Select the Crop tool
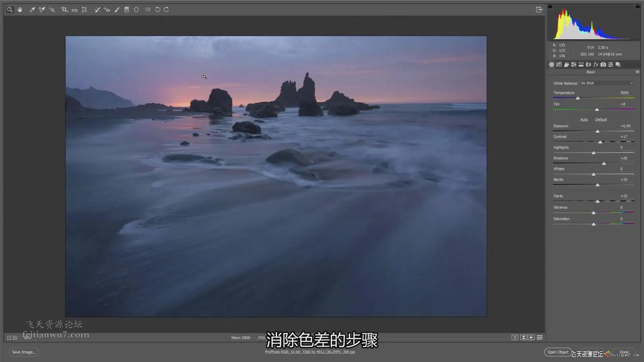This screenshot has width=644, height=362. tap(64, 9)
